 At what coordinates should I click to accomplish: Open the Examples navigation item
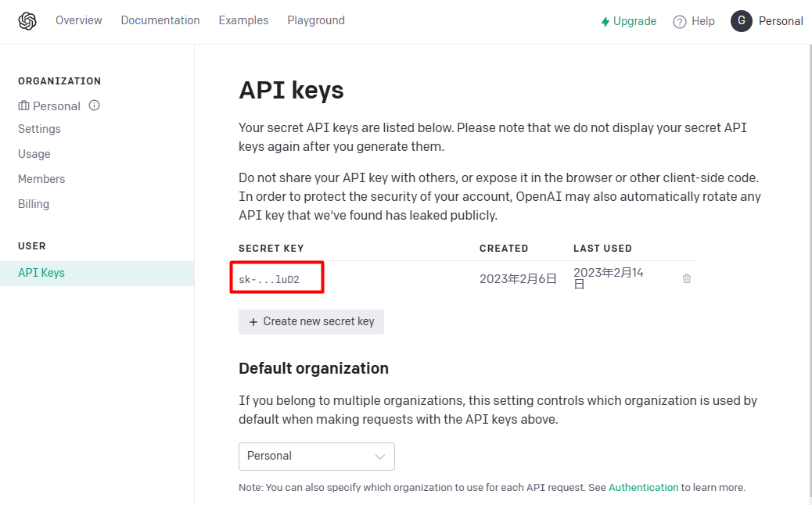[x=243, y=20]
